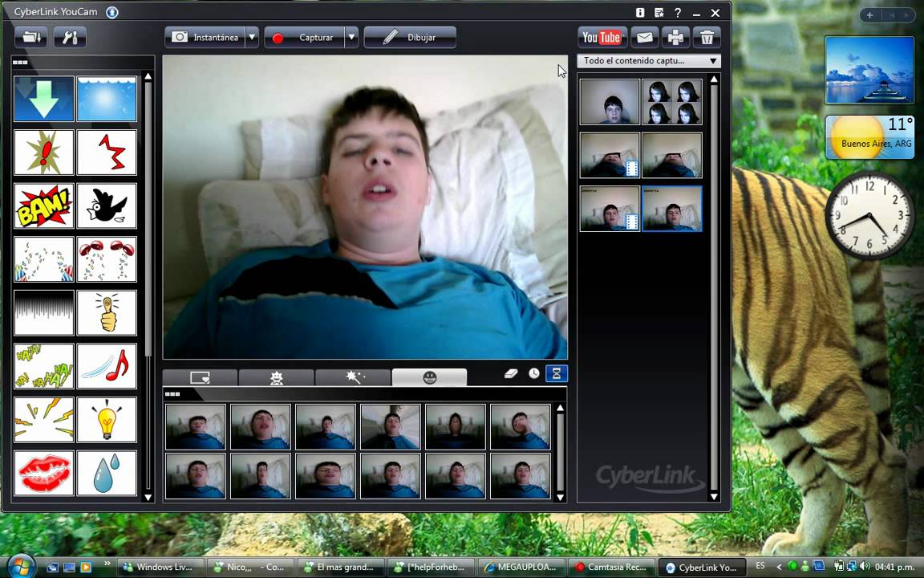Select the highlighted blue-bordered captured thumbnail

click(672, 209)
